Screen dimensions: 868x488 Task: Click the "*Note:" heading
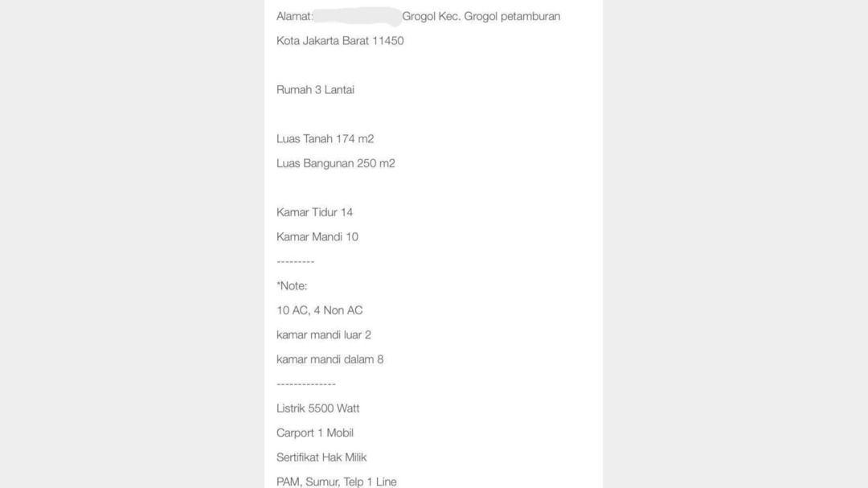(292, 286)
